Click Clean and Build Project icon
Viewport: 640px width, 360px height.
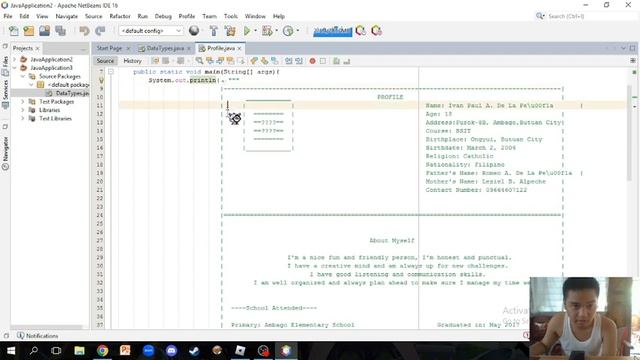point(230,31)
